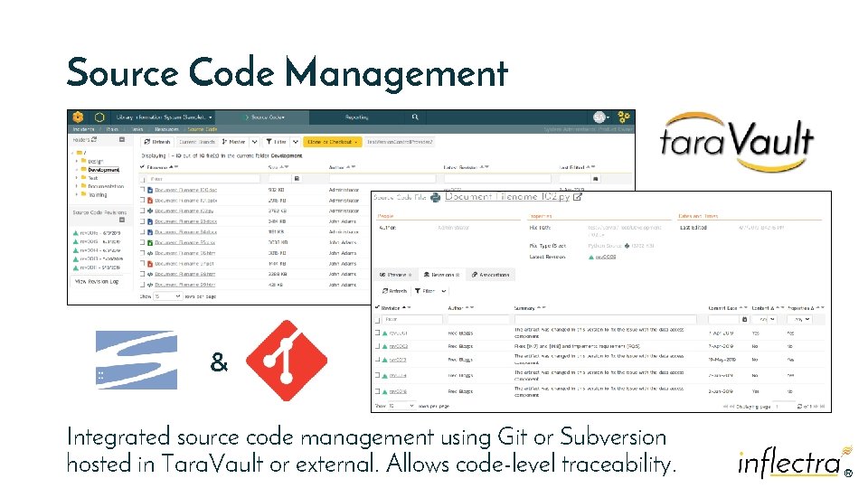Expand the Test folder in tree
The height and width of the screenshot is (488, 868).
click(76, 178)
